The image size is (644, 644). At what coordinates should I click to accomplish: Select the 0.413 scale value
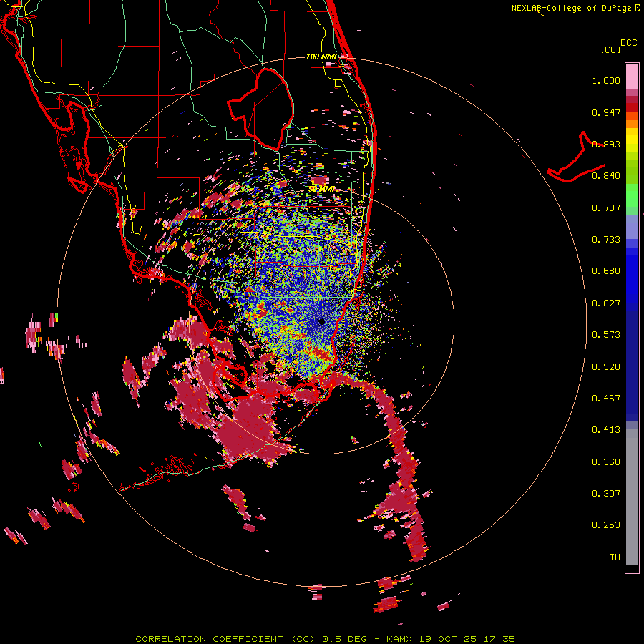pyautogui.click(x=606, y=430)
